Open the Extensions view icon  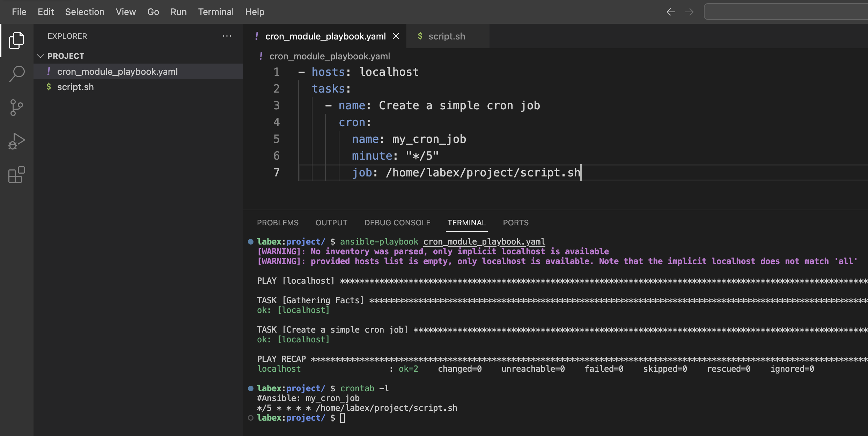(x=16, y=175)
